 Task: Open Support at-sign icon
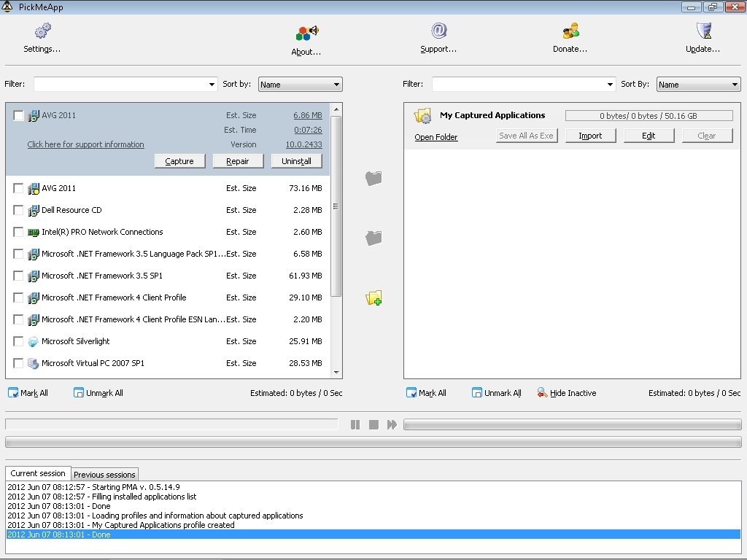point(438,31)
